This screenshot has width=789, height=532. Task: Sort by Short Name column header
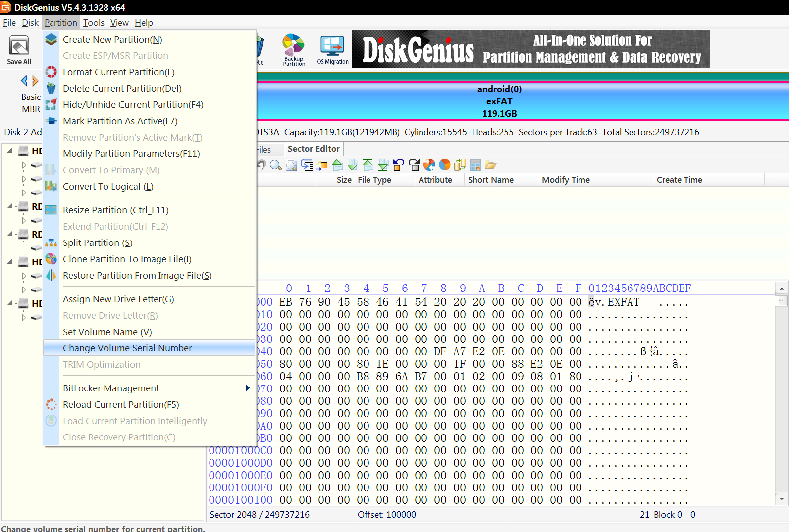pyautogui.click(x=491, y=180)
